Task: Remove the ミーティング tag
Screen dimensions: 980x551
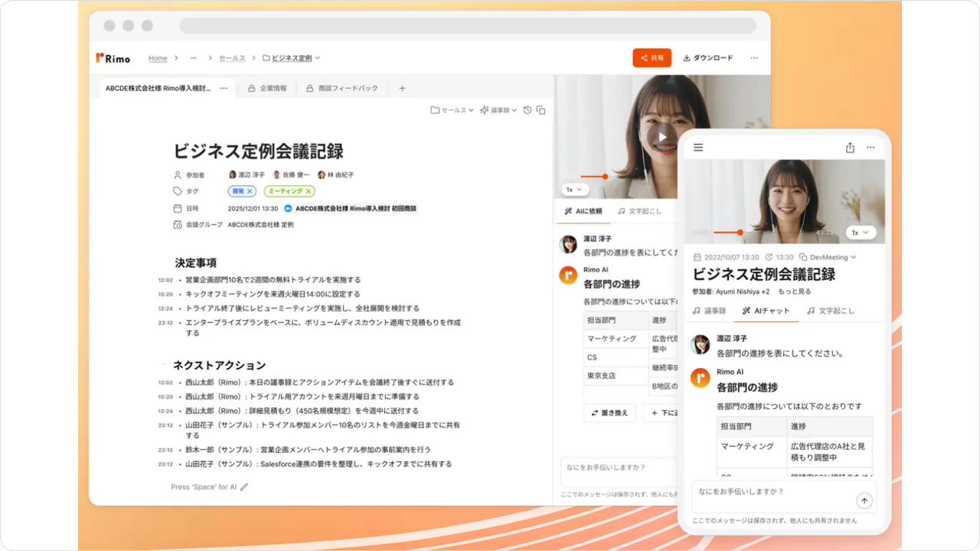Action: tap(309, 191)
